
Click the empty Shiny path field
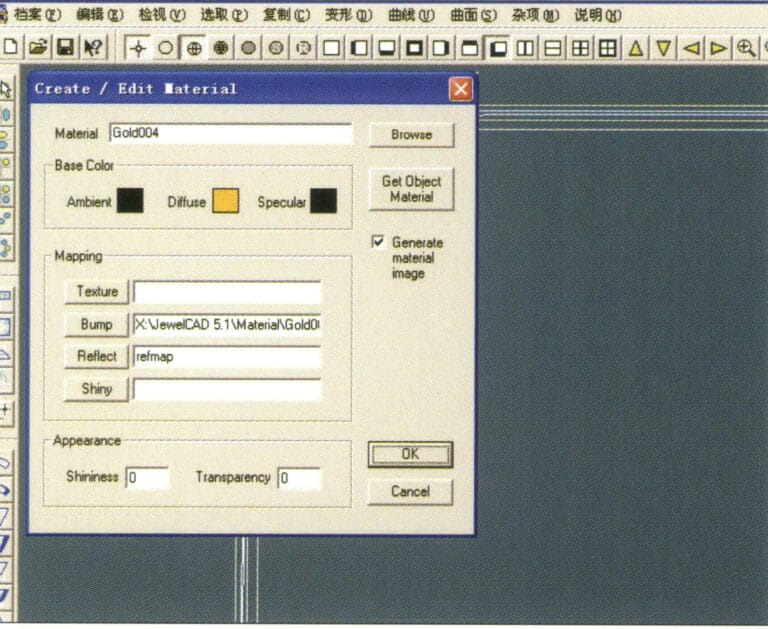click(x=227, y=389)
